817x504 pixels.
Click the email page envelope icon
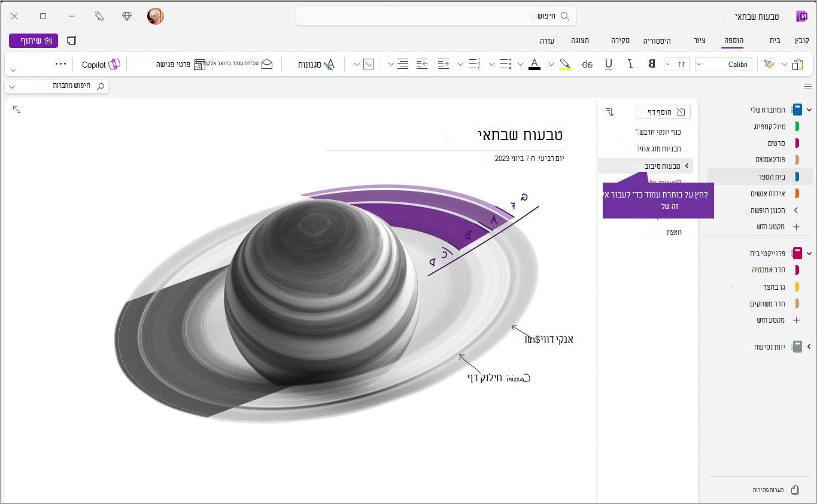point(267,64)
